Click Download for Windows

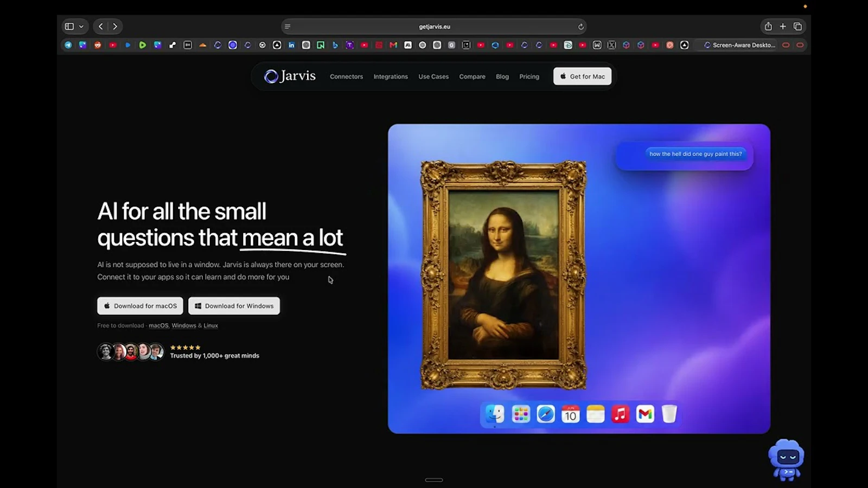(234, 306)
